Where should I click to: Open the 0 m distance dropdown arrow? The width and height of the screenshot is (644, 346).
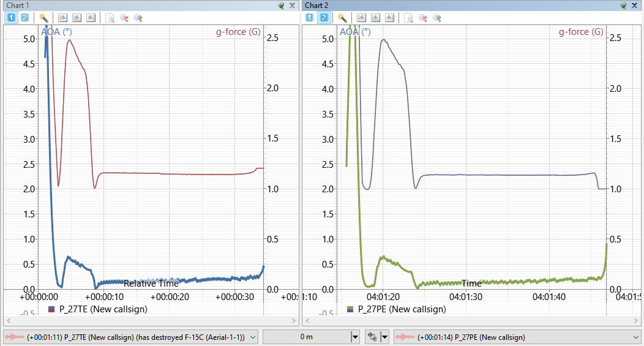click(x=355, y=337)
